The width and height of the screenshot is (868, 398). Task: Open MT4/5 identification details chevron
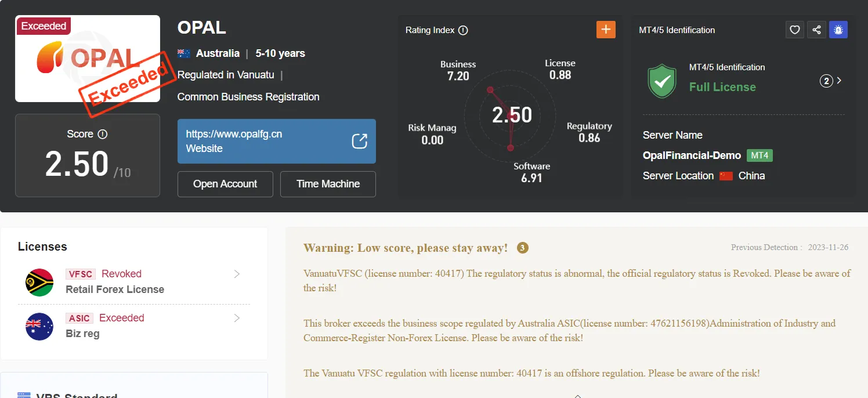coord(839,81)
